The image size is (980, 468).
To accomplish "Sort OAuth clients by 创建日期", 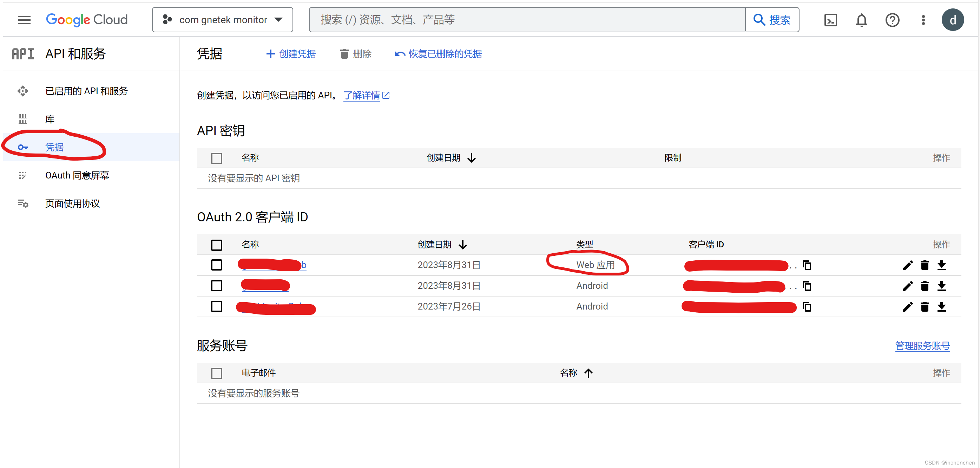I will [x=441, y=245].
